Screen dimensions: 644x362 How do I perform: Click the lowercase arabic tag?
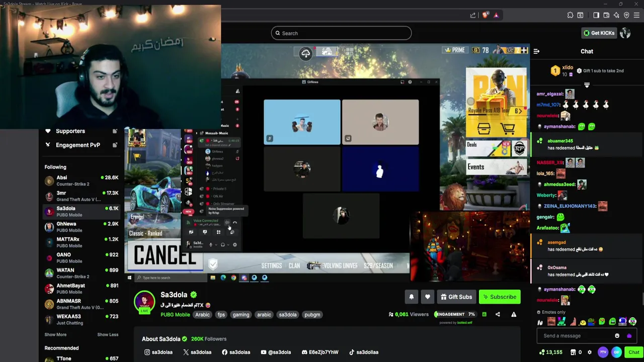[264, 315]
